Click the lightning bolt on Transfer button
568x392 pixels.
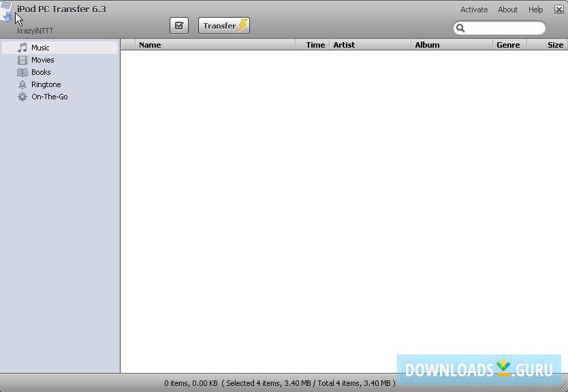coord(242,25)
